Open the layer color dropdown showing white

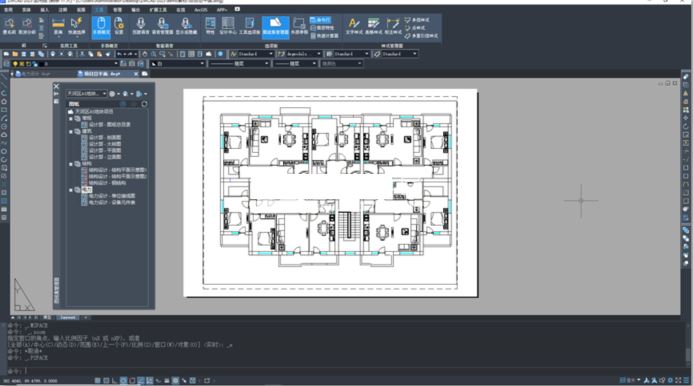point(178,64)
